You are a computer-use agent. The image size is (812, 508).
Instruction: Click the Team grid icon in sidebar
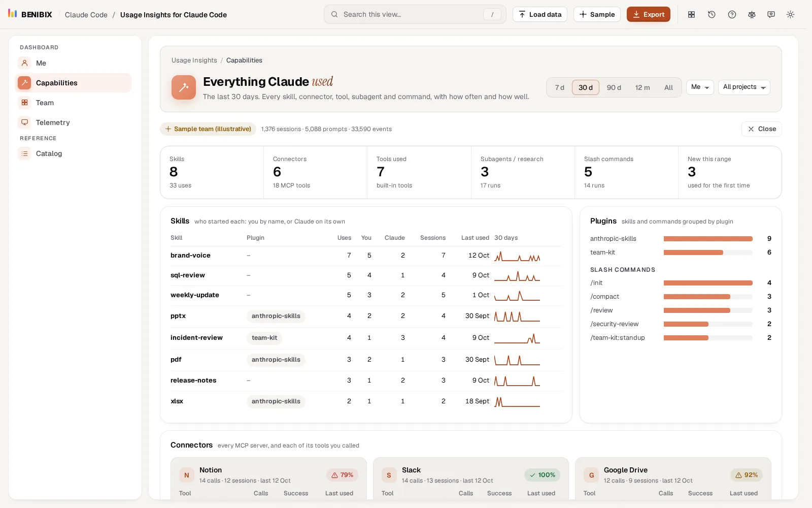[24, 103]
